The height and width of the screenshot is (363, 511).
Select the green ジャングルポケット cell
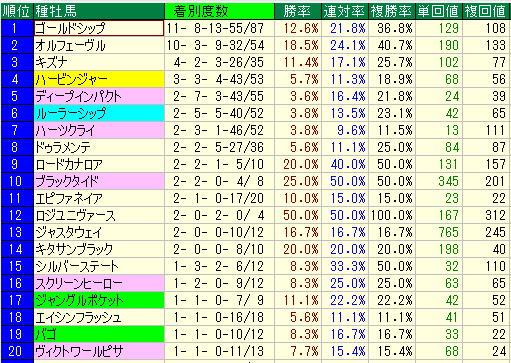click(x=99, y=300)
